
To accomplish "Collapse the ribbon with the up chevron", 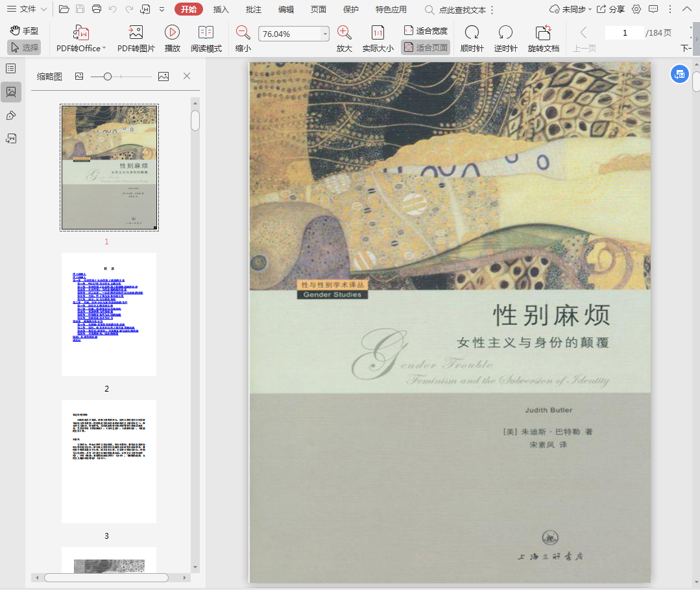I will (x=686, y=9).
